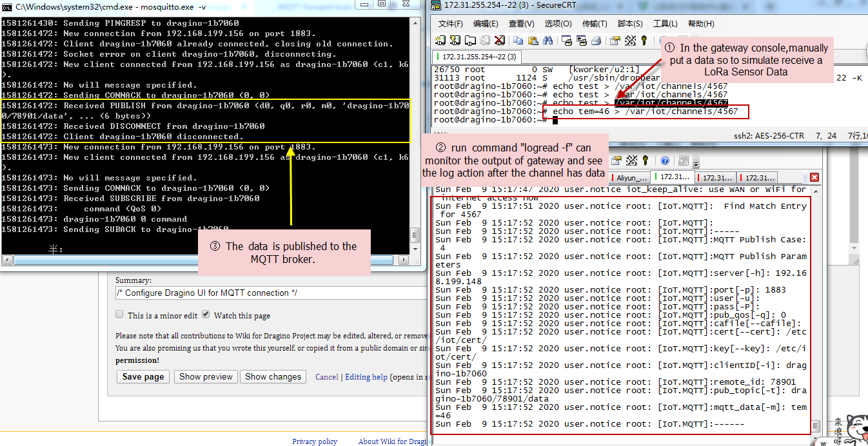
Task: Select green-marked 172.31 tab in lower SecureCRT
Action: click(672, 176)
